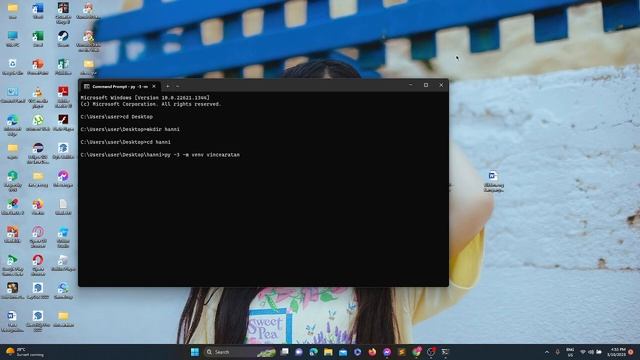Open a new tab in Terminal
Screen dimensions: 640x360
coord(168,87)
